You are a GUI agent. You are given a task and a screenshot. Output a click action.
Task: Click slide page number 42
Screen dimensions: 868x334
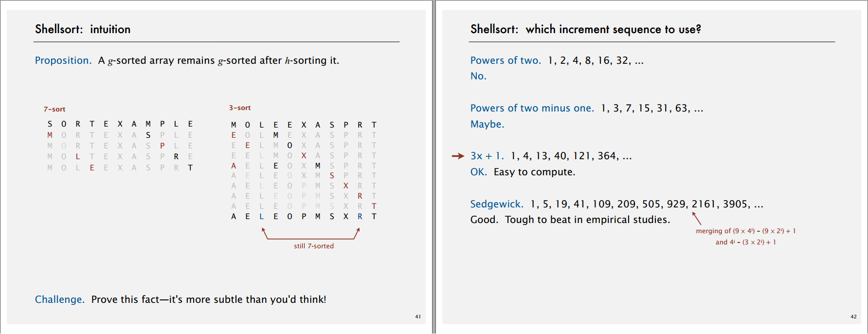click(x=853, y=317)
